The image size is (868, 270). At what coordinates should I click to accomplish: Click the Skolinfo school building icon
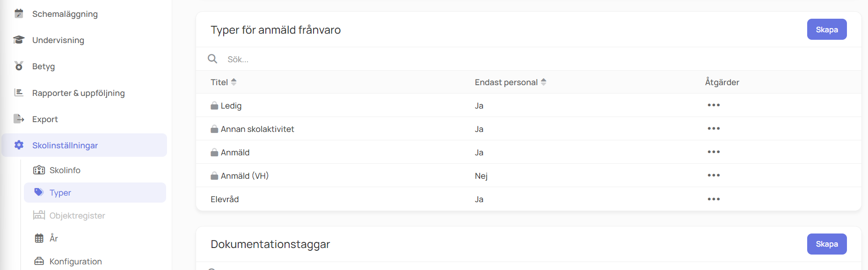(39, 170)
